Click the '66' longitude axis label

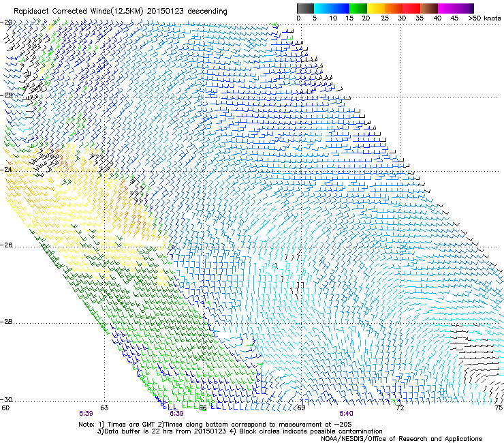pos(202,408)
